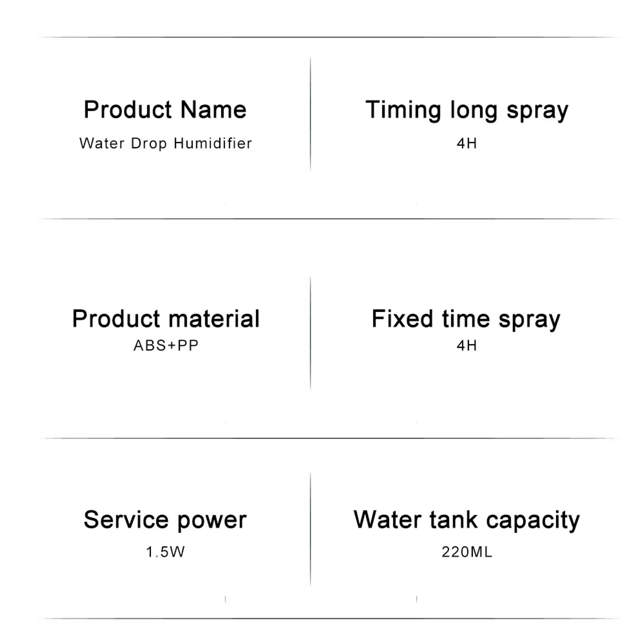
Task: Click vertical divider beside Service power
Action: 310,529
